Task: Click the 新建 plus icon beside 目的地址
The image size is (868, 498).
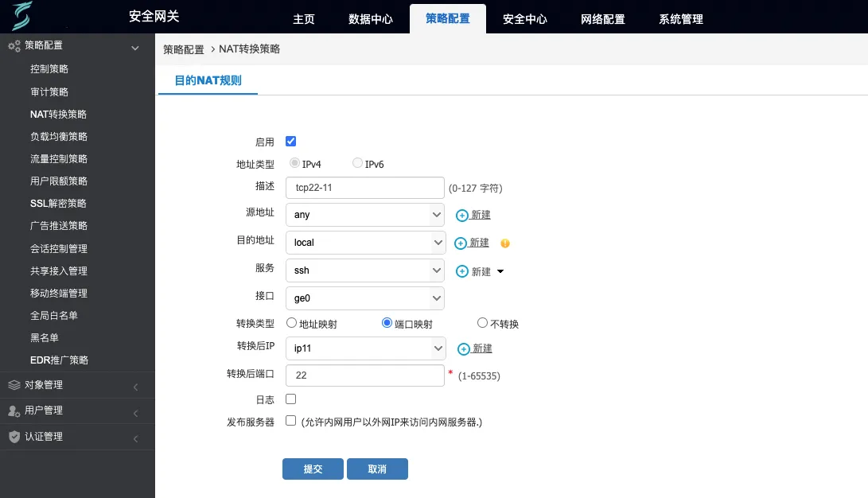Action: click(462, 242)
